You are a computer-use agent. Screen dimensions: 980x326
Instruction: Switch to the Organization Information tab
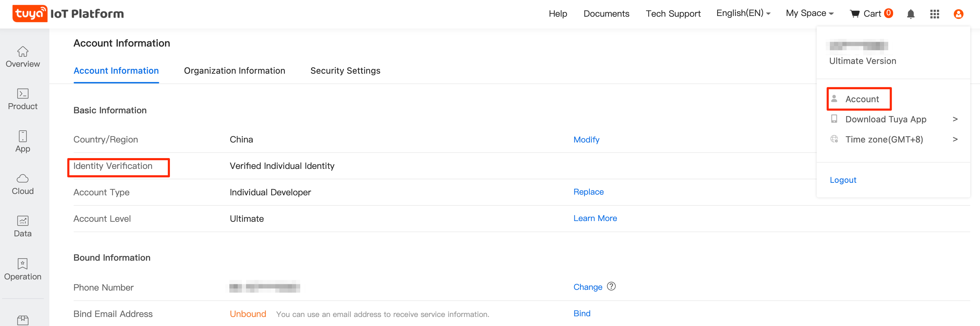coord(234,70)
